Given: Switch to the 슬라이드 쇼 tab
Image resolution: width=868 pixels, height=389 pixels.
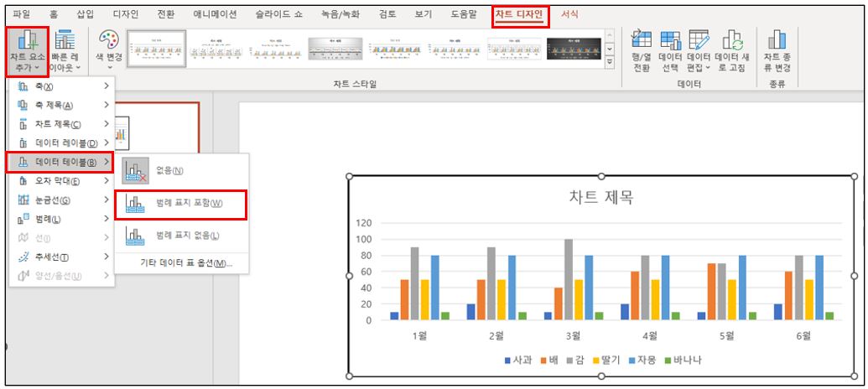Looking at the screenshot, I should point(279,14).
